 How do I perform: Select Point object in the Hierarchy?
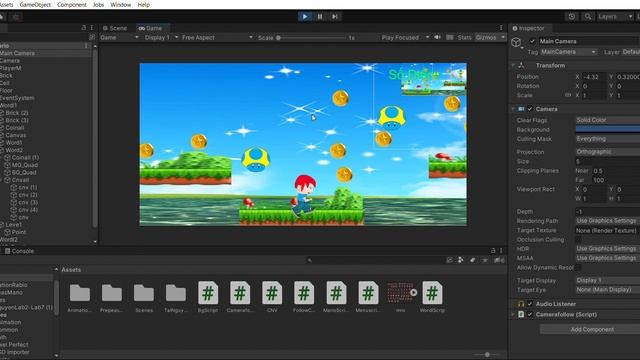click(19, 232)
